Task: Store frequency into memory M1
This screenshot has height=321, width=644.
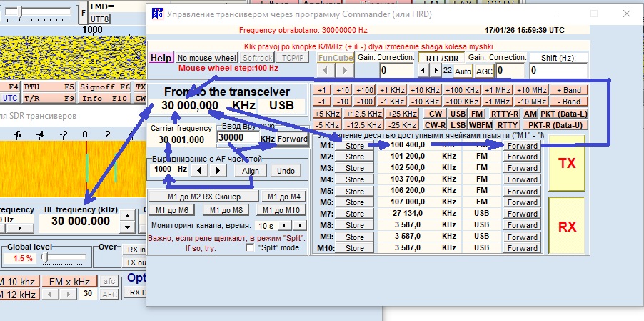Action: pyautogui.click(x=354, y=146)
